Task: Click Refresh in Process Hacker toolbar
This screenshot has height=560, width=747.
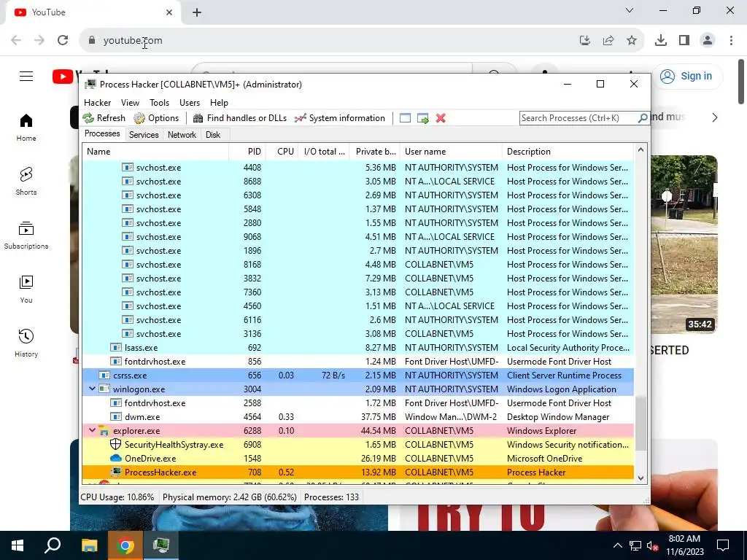Action: click(x=104, y=118)
